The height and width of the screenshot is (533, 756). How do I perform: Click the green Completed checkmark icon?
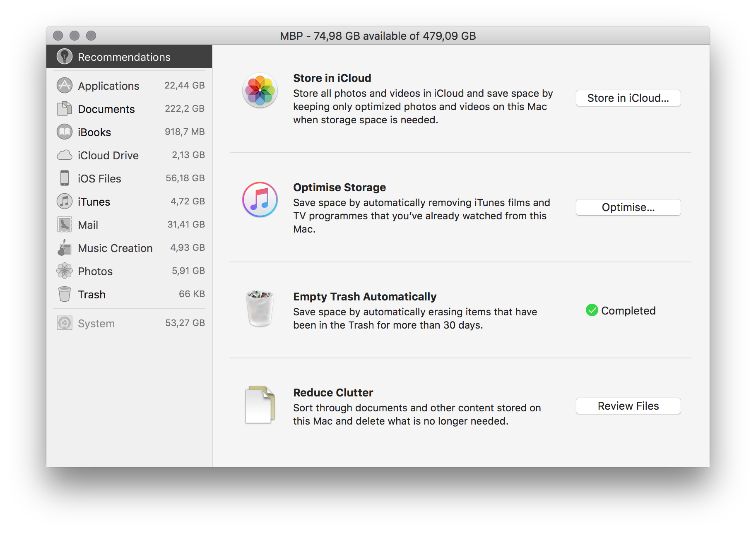[592, 310]
